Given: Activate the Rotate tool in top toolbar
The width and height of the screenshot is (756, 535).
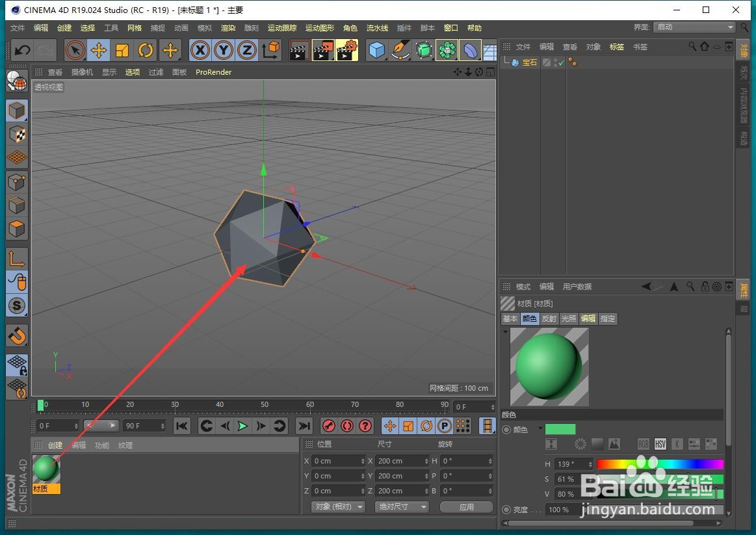Looking at the screenshot, I should 146,50.
